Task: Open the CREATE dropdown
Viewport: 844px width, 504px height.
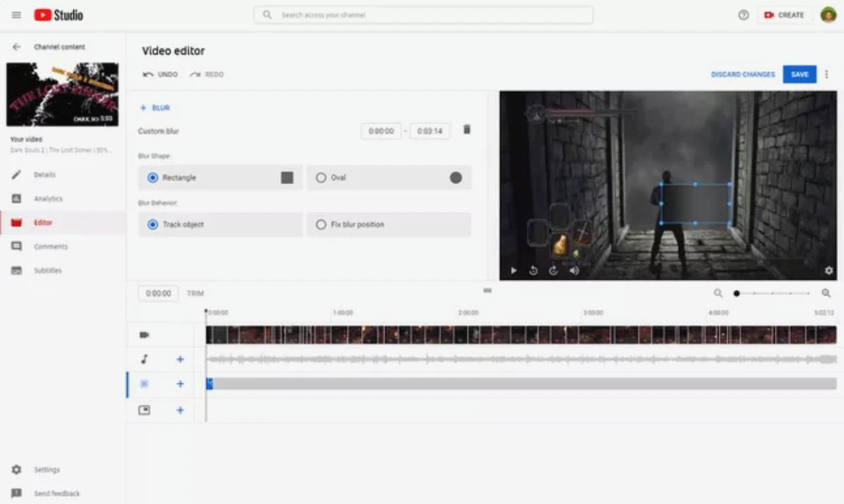Action: 784,15
